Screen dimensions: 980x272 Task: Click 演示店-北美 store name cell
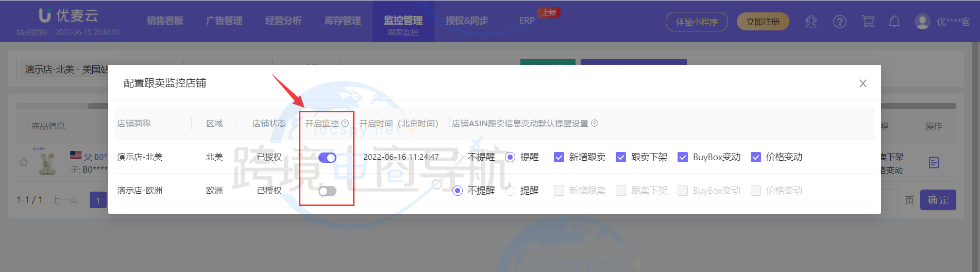140,157
